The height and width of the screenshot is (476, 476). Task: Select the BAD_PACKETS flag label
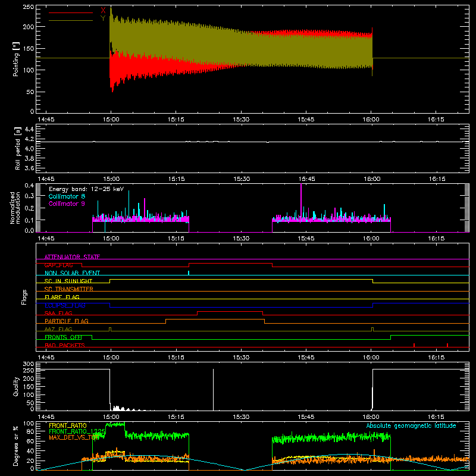pos(65,345)
